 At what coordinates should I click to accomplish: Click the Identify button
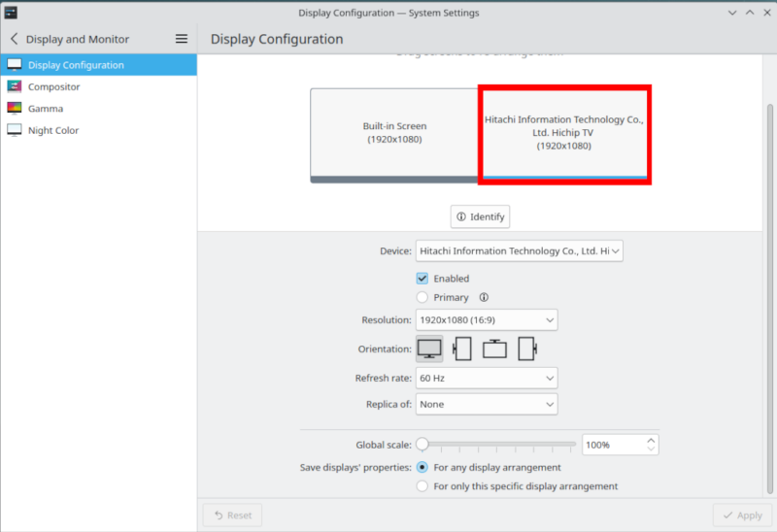[x=480, y=216]
